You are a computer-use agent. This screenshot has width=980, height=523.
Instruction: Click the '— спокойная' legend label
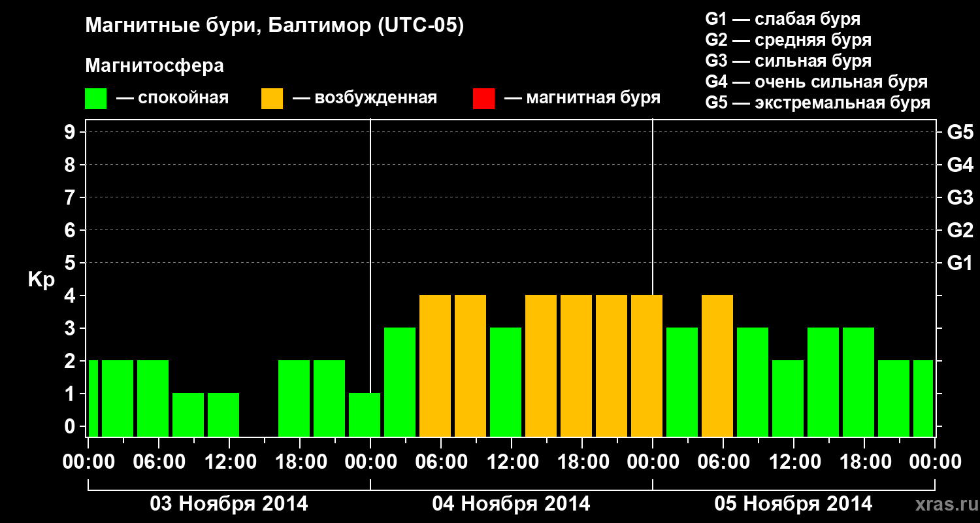coord(172,98)
